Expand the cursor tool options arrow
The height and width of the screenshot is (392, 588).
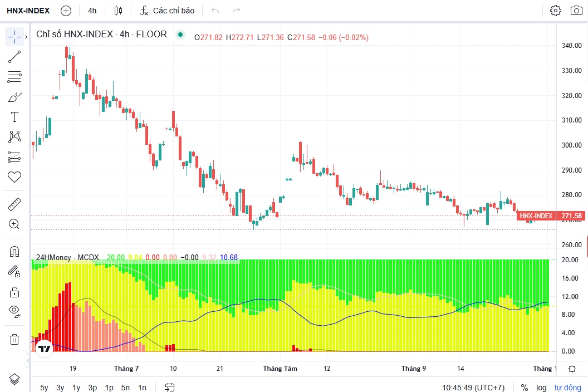coord(26,37)
